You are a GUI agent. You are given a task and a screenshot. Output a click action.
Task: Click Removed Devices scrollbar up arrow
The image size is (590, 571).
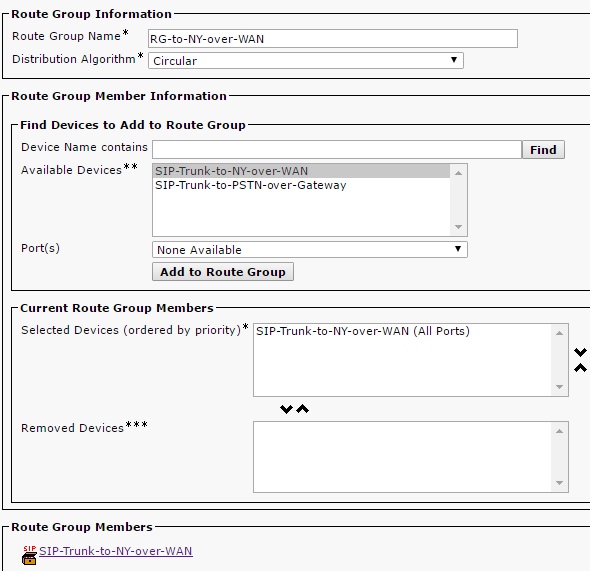pyautogui.click(x=560, y=431)
